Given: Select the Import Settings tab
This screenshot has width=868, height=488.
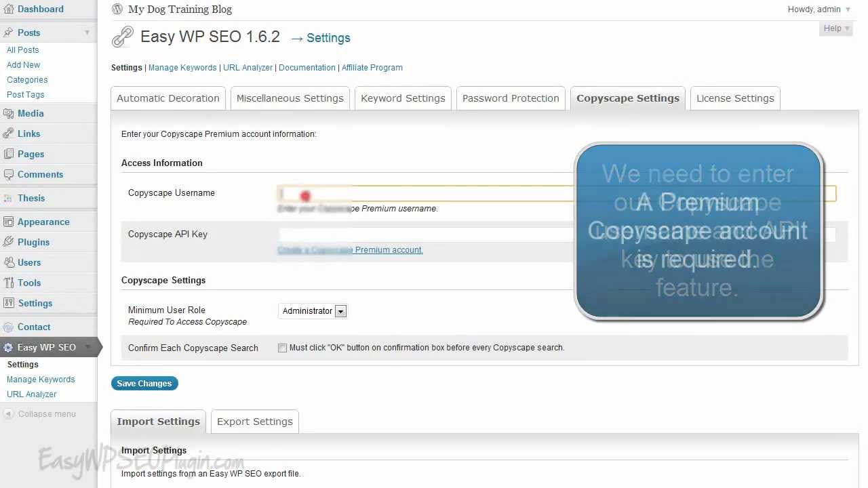Looking at the screenshot, I should click(x=158, y=422).
